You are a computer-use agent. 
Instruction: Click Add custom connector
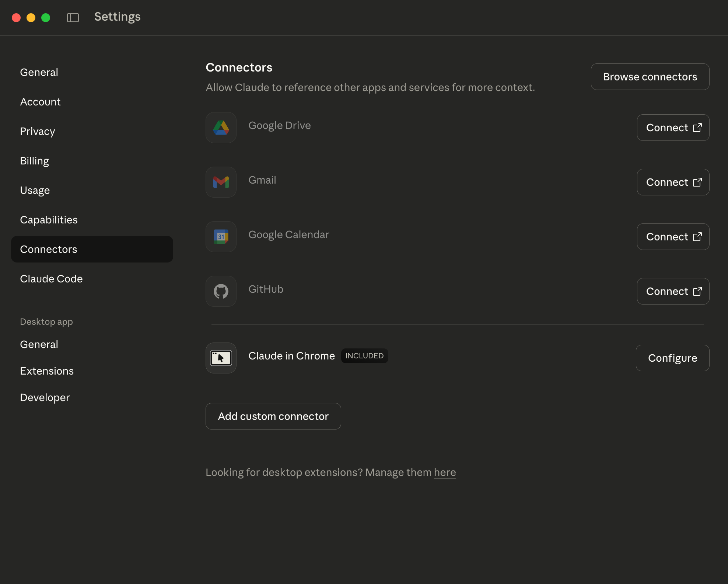[273, 416]
